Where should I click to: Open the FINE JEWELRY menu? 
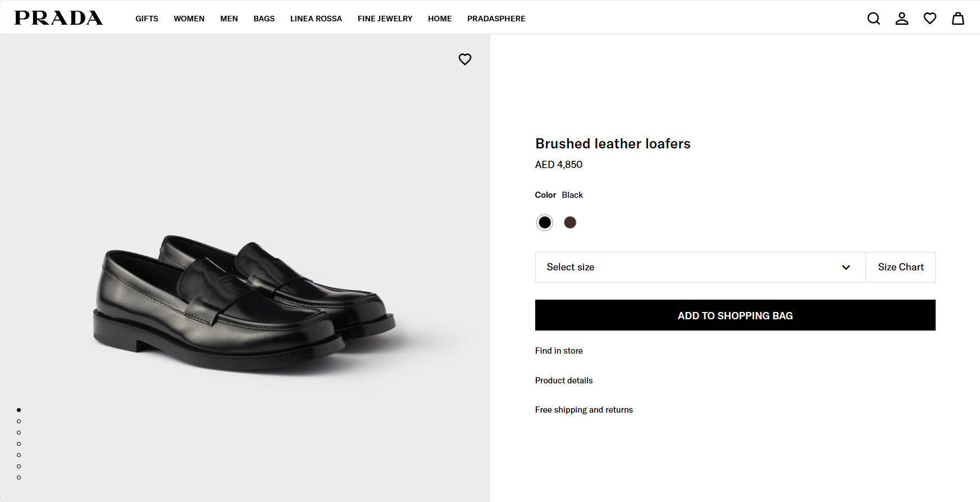pos(385,19)
